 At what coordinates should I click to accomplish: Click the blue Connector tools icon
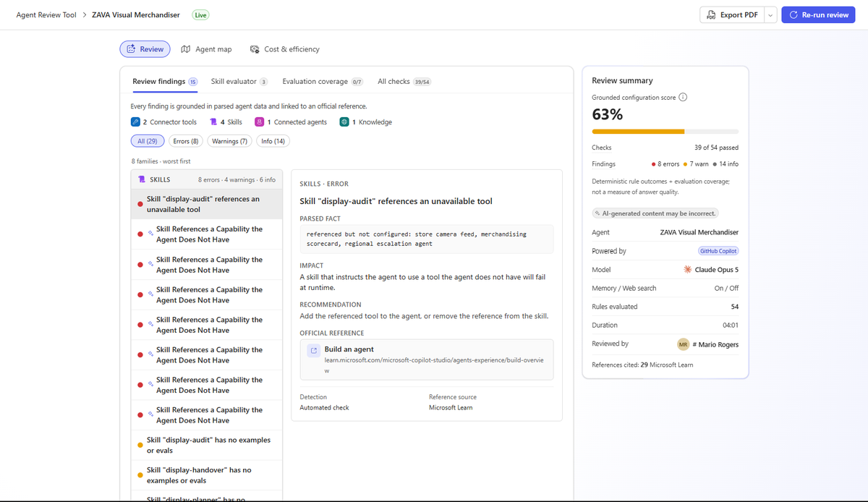click(135, 122)
